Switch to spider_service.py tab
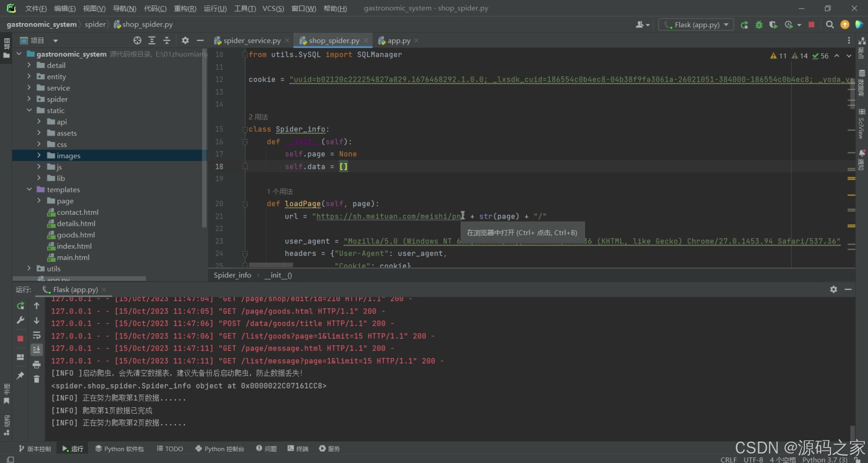868x463 pixels. (252, 40)
